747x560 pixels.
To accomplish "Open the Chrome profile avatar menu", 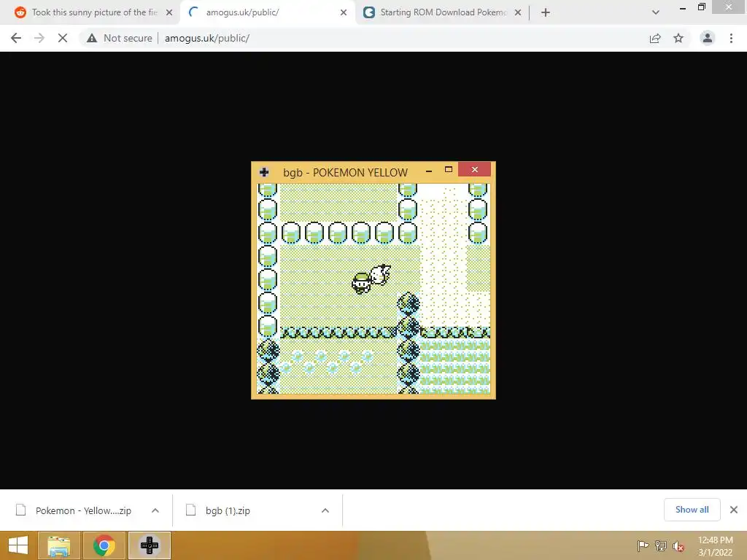I will [708, 38].
